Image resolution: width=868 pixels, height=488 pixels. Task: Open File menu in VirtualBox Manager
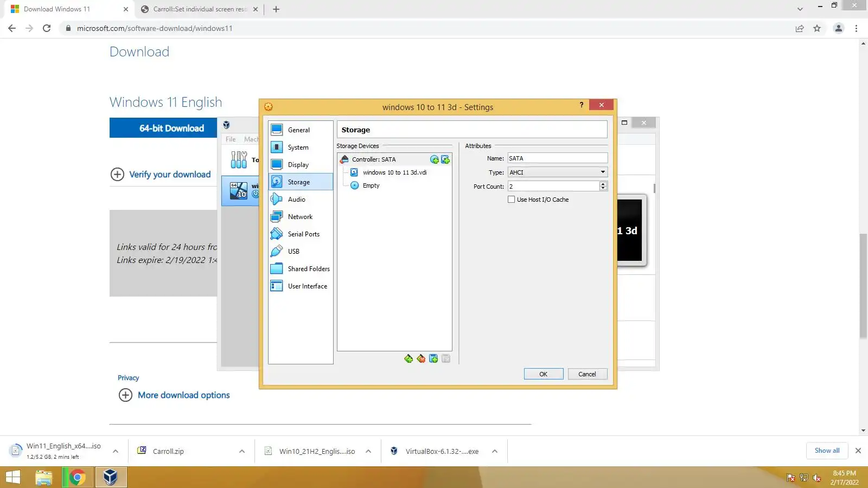[231, 139]
